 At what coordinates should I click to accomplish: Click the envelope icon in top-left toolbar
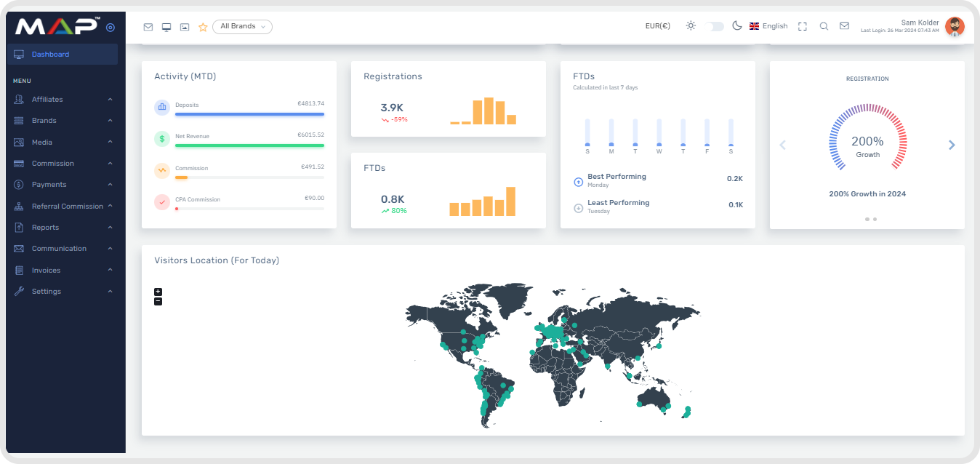(148, 27)
